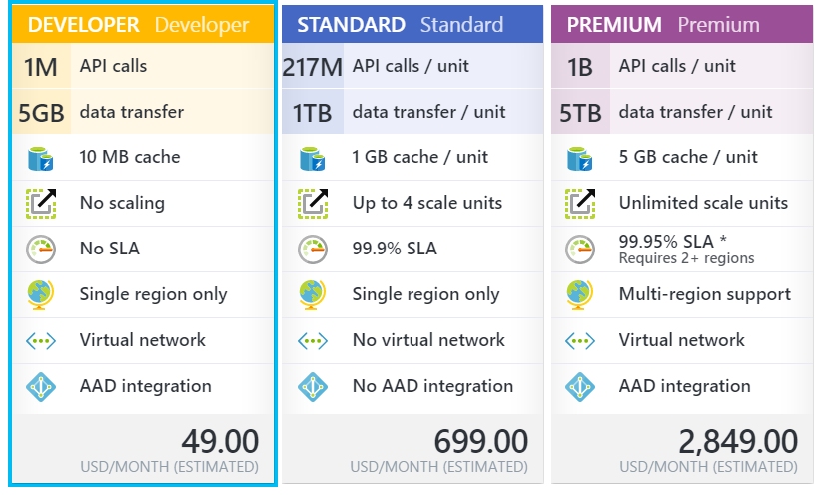The height and width of the screenshot is (504, 825).
Task: Click the 2,849.00 USD/month Premium price
Action: [738, 442]
